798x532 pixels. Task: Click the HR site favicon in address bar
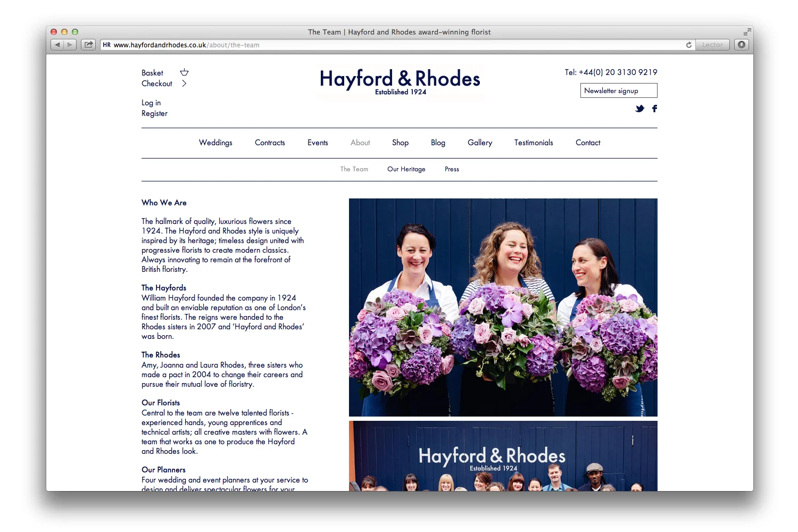click(x=107, y=45)
